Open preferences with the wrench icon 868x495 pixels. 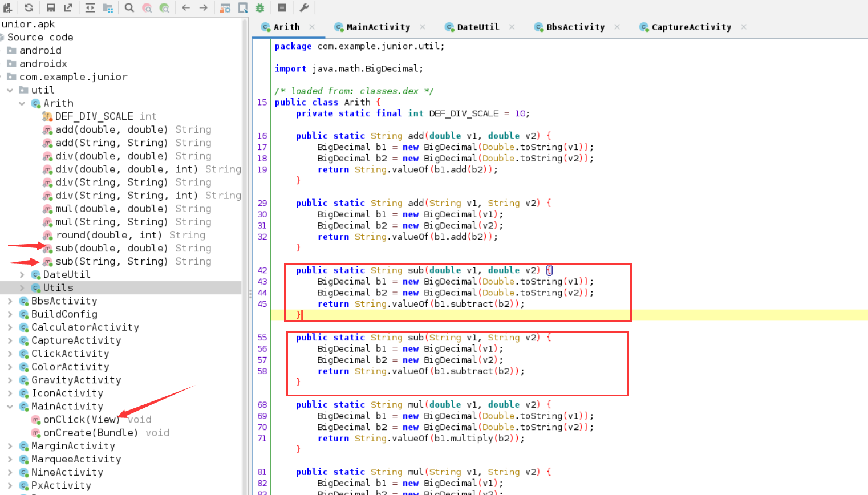(x=304, y=7)
